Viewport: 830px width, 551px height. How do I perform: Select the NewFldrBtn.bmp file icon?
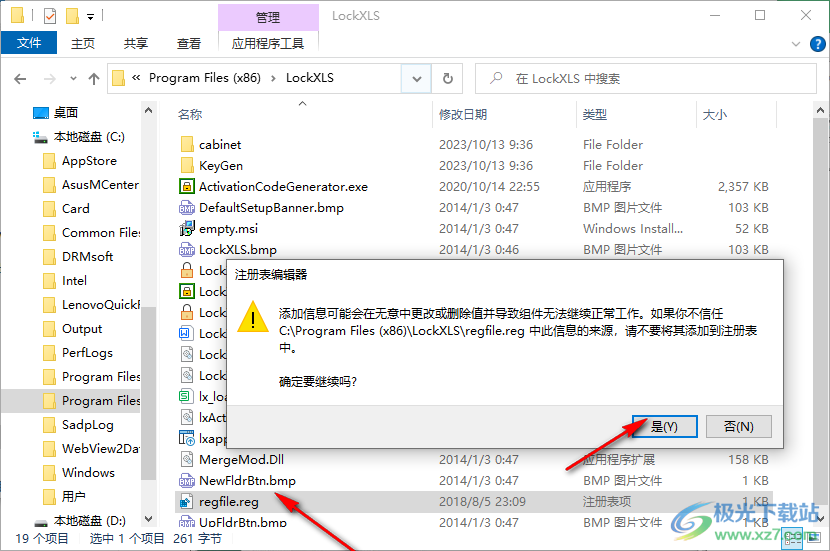pos(187,481)
